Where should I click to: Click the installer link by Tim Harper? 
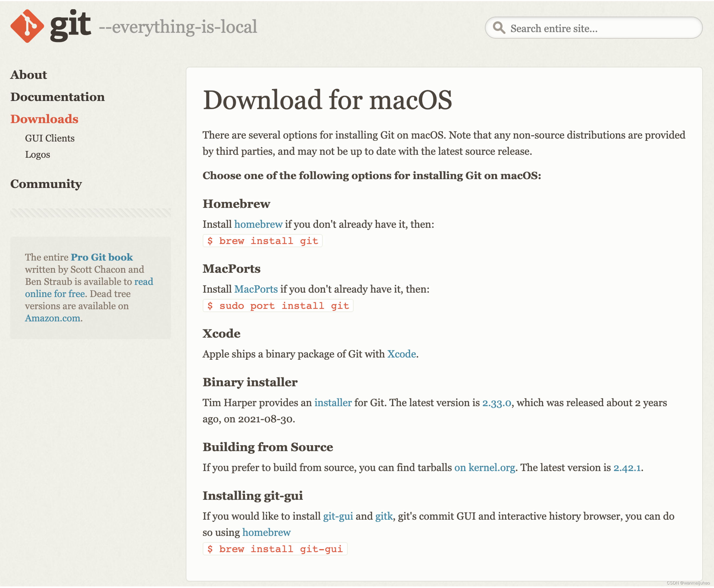[x=333, y=402]
